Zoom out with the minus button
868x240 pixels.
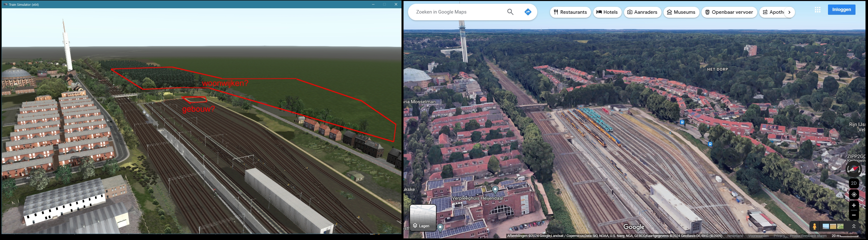pyautogui.click(x=853, y=215)
